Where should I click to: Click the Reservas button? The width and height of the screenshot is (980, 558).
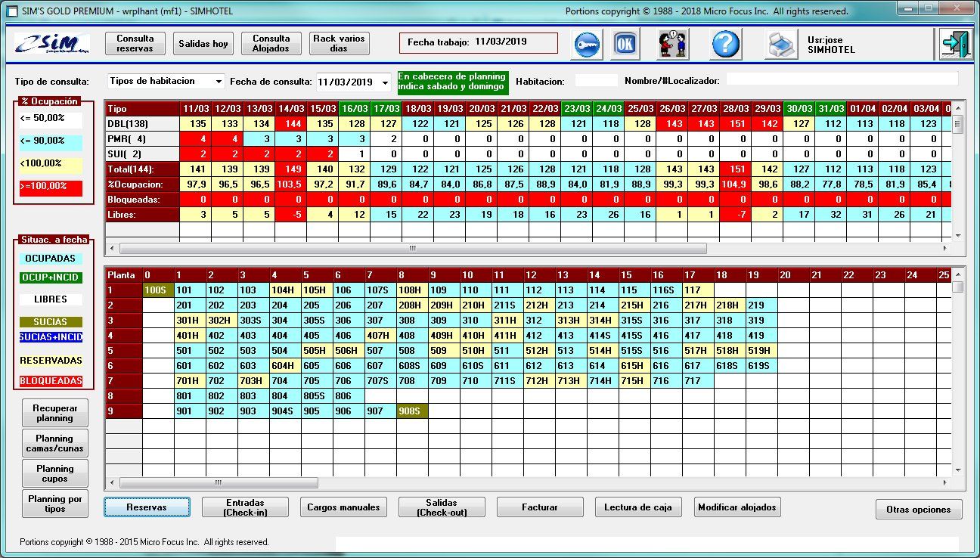(147, 507)
